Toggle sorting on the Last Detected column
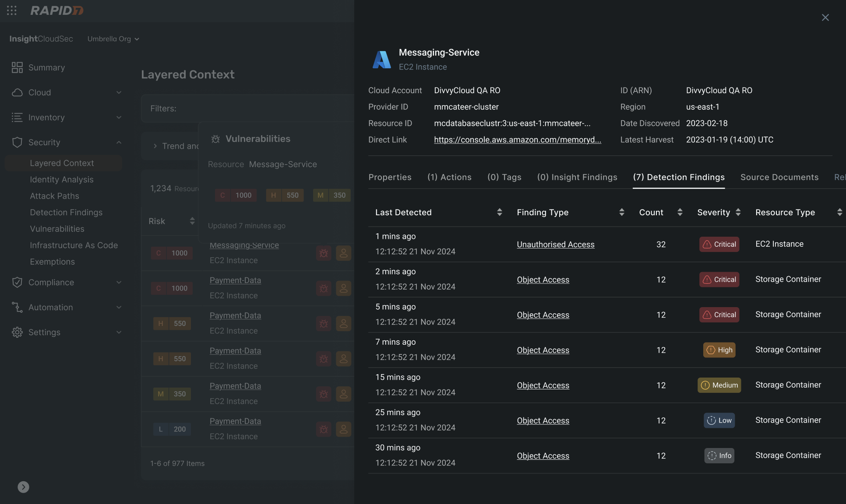Viewport: 846px width, 504px height. [x=499, y=212]
